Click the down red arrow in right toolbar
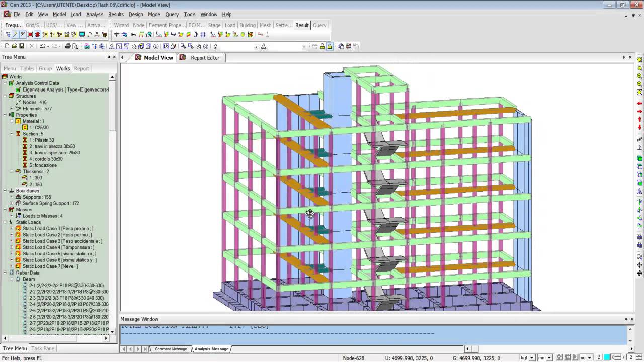The width and height of the screenshot is (644, 362). tap(639, 127)
